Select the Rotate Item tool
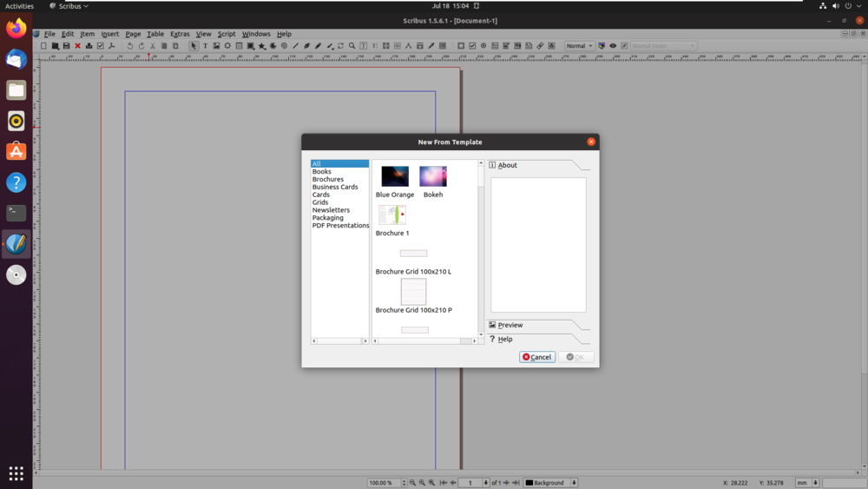The width and height of the screenshot is (868, 489). 340,46
